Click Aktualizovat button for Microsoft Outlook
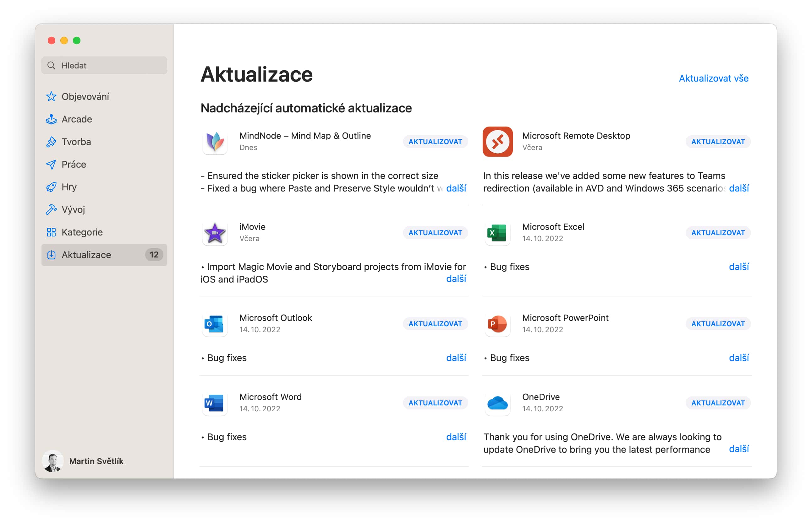 pos(435,323)
